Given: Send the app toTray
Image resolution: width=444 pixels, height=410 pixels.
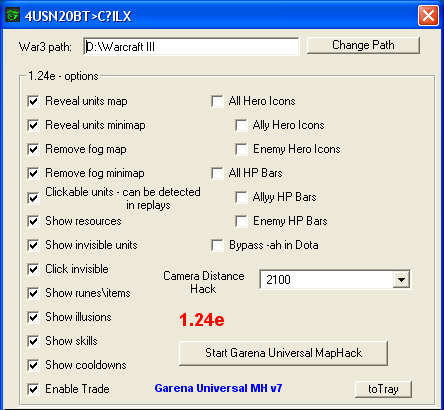Looking at the screenshot, I should [x=383, y=389].
